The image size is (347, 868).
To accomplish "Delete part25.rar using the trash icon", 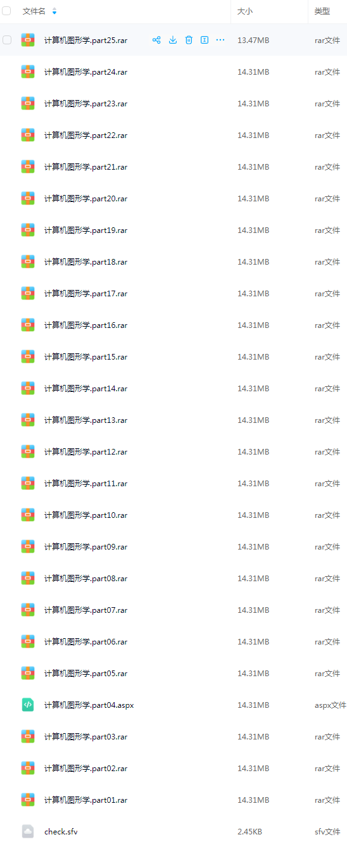I will pos(189,40).
